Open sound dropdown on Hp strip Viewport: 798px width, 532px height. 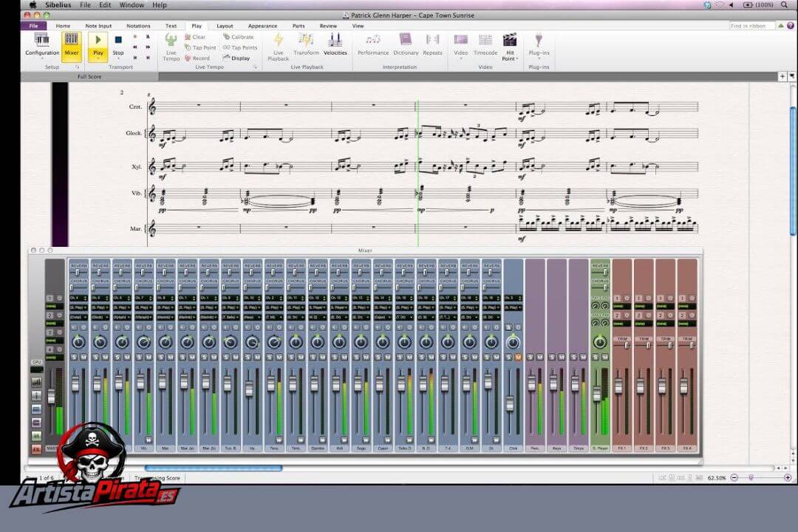pyautogui.click(x=253, y=317)
